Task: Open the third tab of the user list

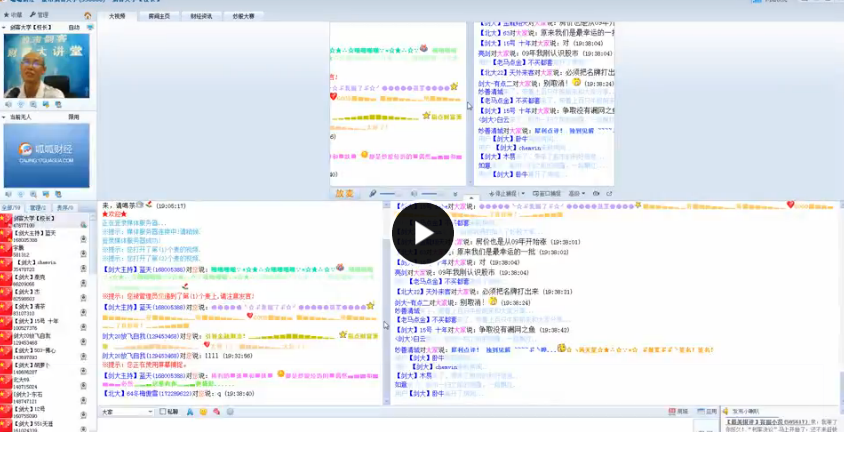Action: click(x=65, y=207)
